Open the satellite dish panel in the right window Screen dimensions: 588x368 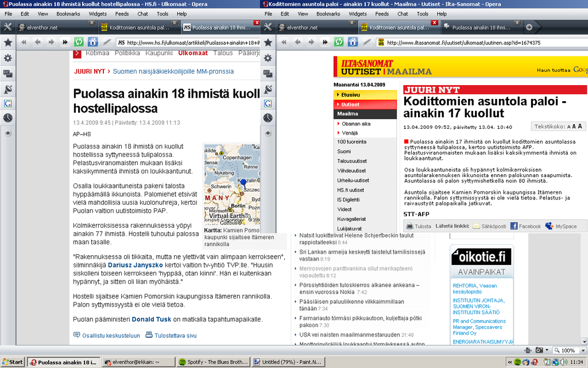tap(268, 89)
